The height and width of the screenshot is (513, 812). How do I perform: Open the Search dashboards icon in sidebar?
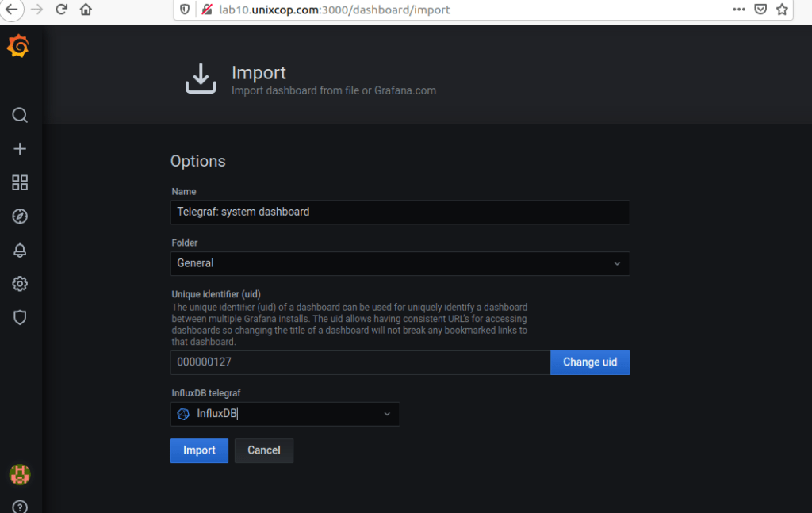pos(20,115)
